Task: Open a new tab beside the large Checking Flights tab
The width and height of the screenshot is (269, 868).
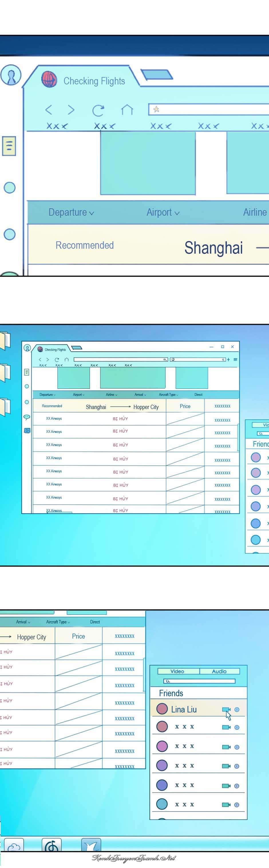Action: [x=157, y=75]
